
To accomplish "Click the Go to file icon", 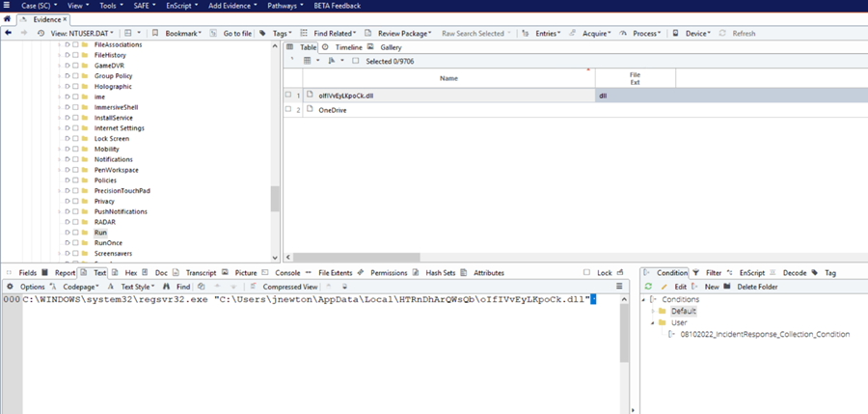I will pyautogui.click(x=213, y=33).
